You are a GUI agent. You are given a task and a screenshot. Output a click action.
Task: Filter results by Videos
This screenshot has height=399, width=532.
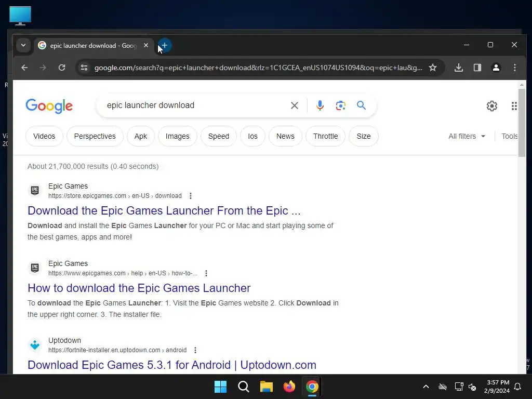click(x=44, y=136)
